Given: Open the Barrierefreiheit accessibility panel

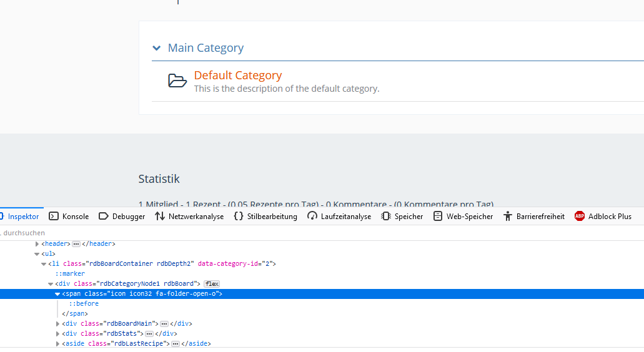Looking at the screenshot, I should pos(534,217).
